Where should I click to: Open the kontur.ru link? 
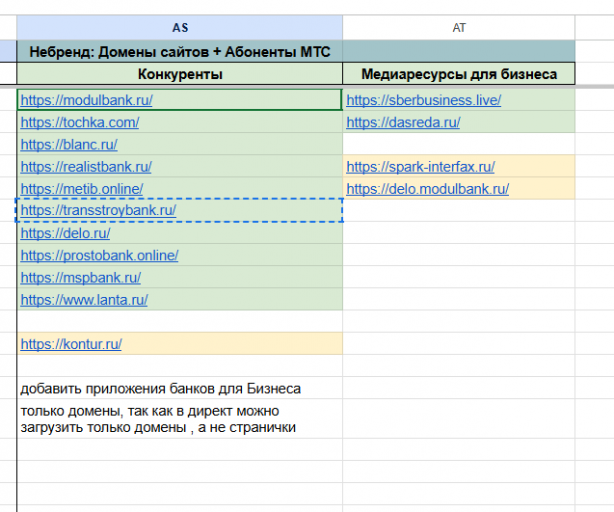pos(71,344)
